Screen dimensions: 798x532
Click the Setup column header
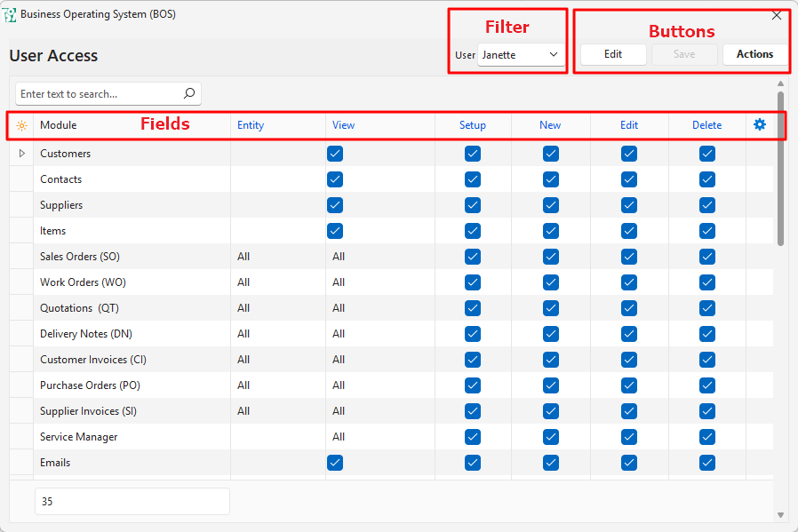click(473, 125)
